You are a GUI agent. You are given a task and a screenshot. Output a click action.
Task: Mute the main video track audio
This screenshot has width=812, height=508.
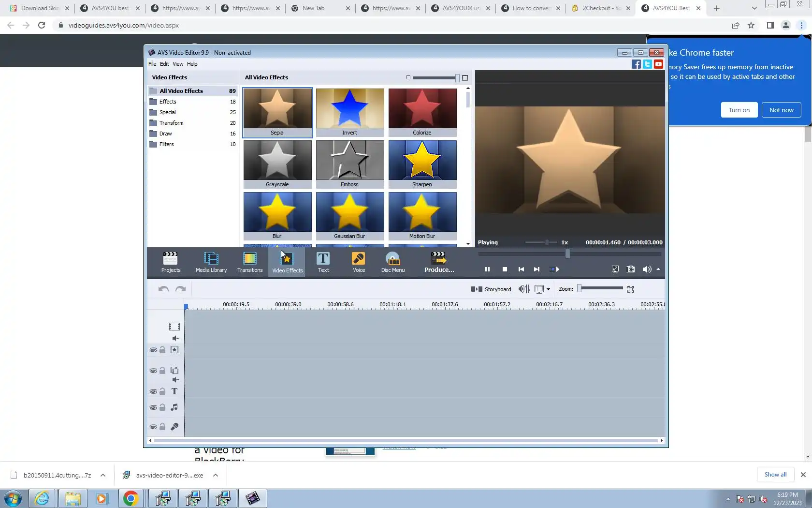coord(175,339)
